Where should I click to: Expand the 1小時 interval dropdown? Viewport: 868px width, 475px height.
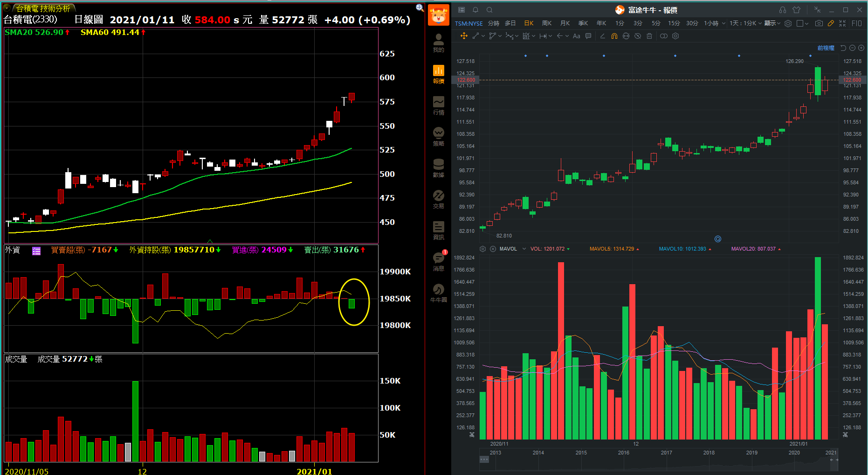(723, 23)
